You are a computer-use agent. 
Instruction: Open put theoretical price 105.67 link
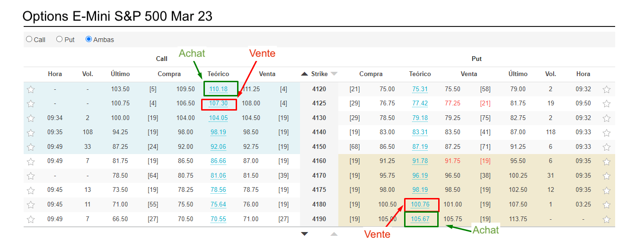[x=420, y=219]
